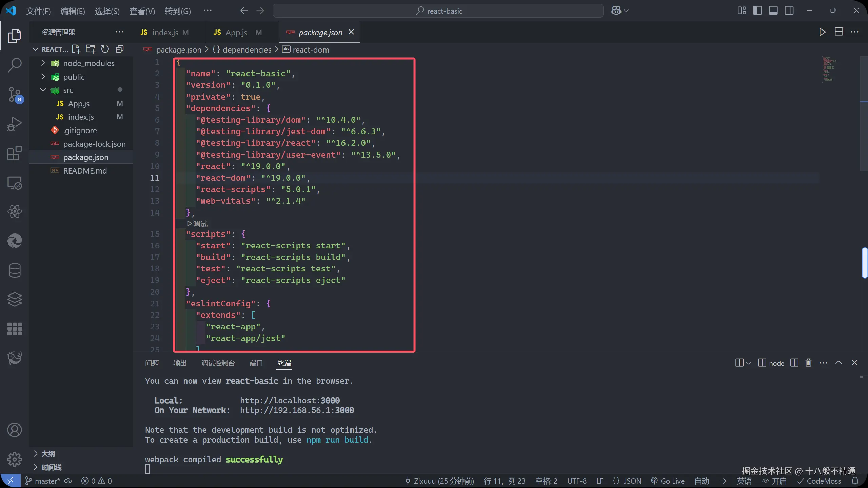Refresh the explorer file tree
The image size is (868, 488).
[x=105, y=49]
